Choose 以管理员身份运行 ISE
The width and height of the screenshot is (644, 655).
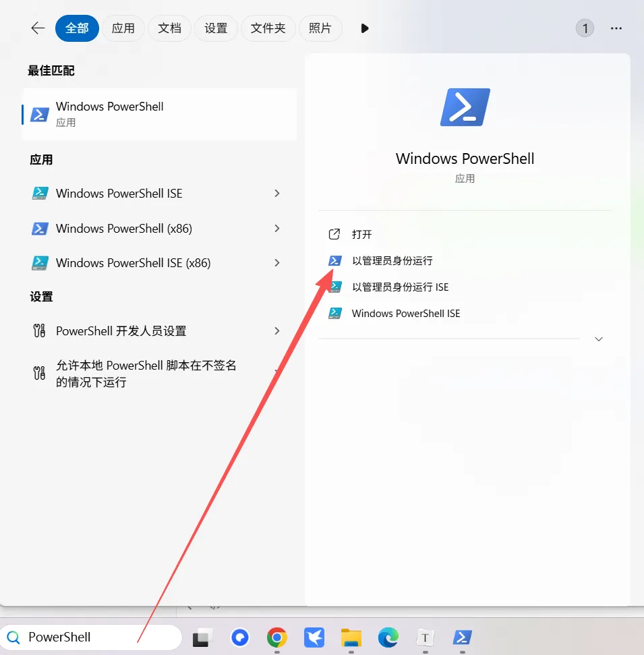(x=400, y=287)
